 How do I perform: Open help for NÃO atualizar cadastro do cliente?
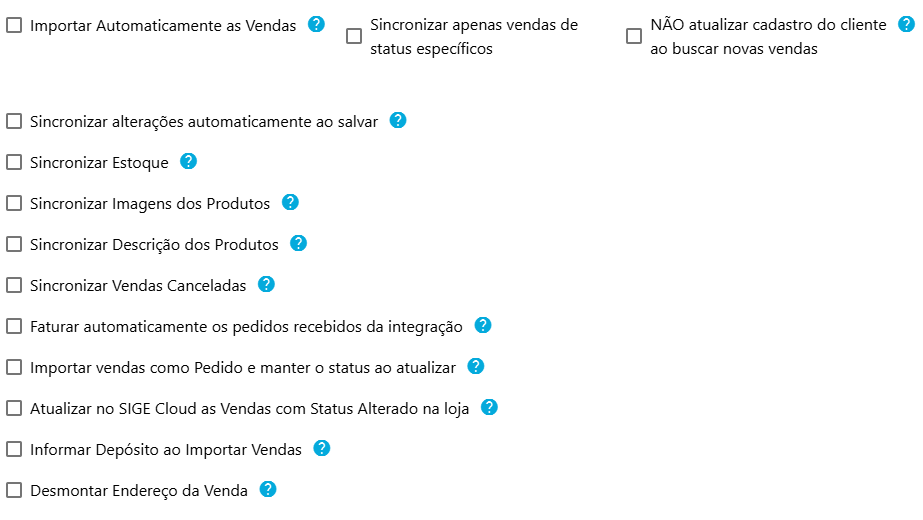[906, 24]
